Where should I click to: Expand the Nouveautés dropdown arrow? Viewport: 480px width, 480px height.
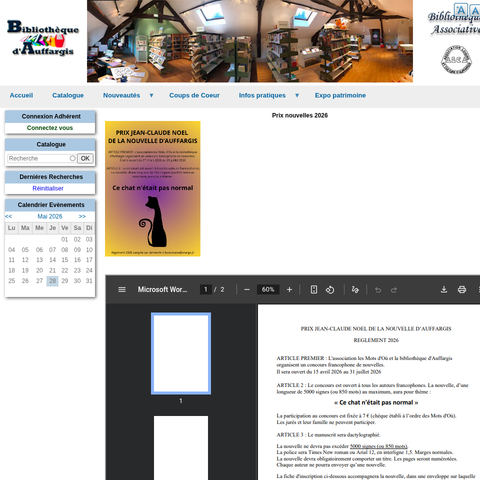[x=151, y=95]
